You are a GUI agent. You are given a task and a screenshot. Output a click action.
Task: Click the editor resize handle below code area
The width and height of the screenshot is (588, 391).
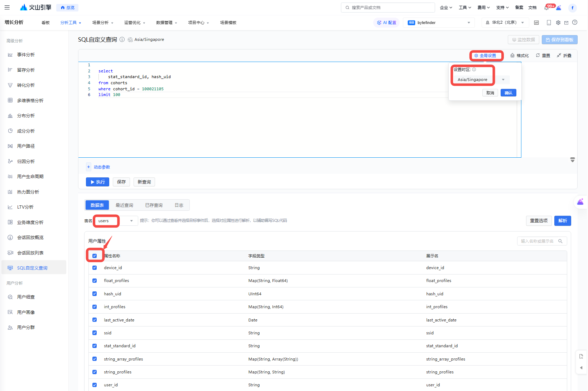pyautogui.click(x=573, y=160)
